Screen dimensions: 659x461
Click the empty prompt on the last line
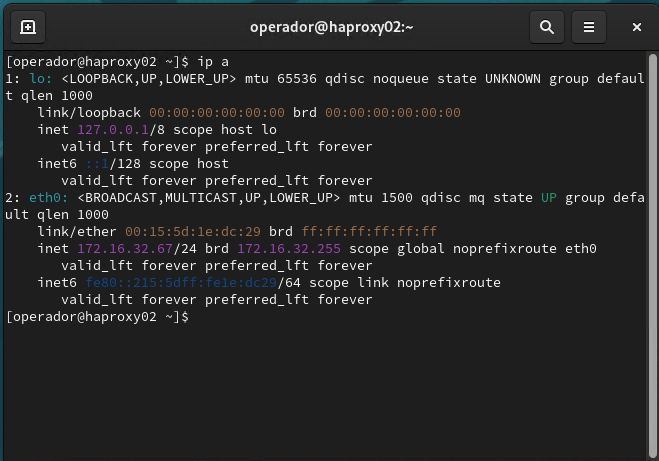[x=194, y=317]
